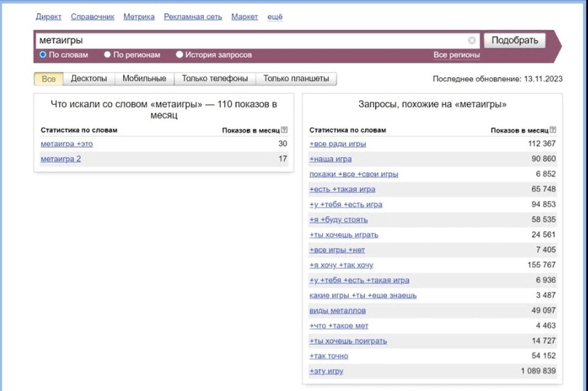The height and width of the screenshot is (391, 588).
Task: Click the 49 097 impressions value
Action: pyautogui.click(x=544, y=310)
